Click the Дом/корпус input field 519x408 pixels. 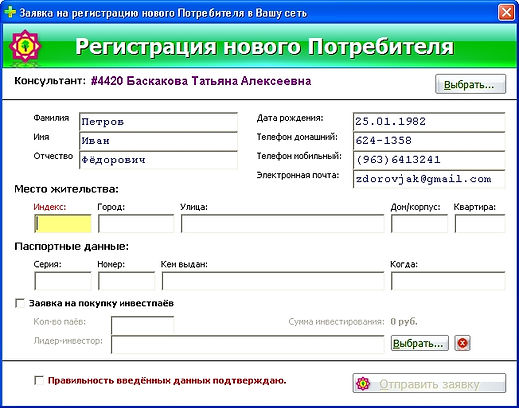[x=419, y=223]
